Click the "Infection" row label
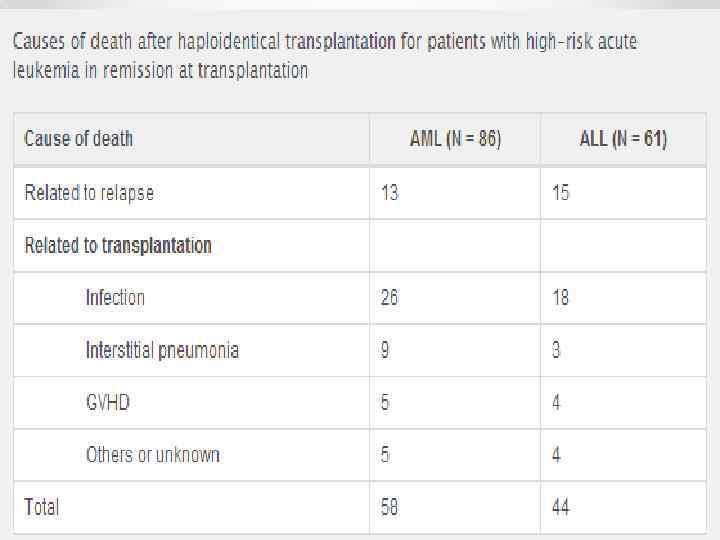 [115, 297]
